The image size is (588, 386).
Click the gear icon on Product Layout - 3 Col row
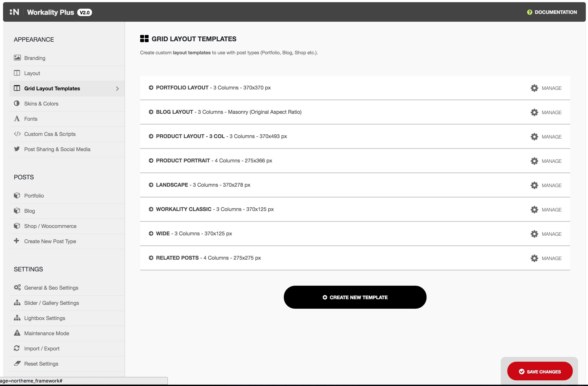(534, 137)
